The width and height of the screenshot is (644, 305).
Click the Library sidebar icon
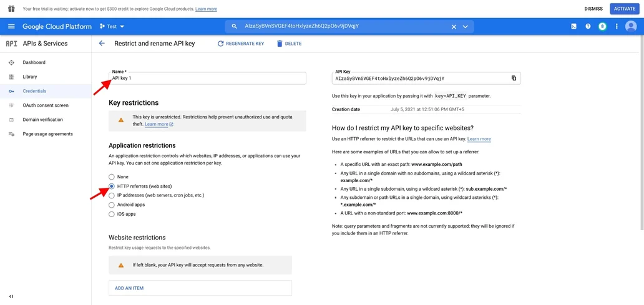click(11, 77)
